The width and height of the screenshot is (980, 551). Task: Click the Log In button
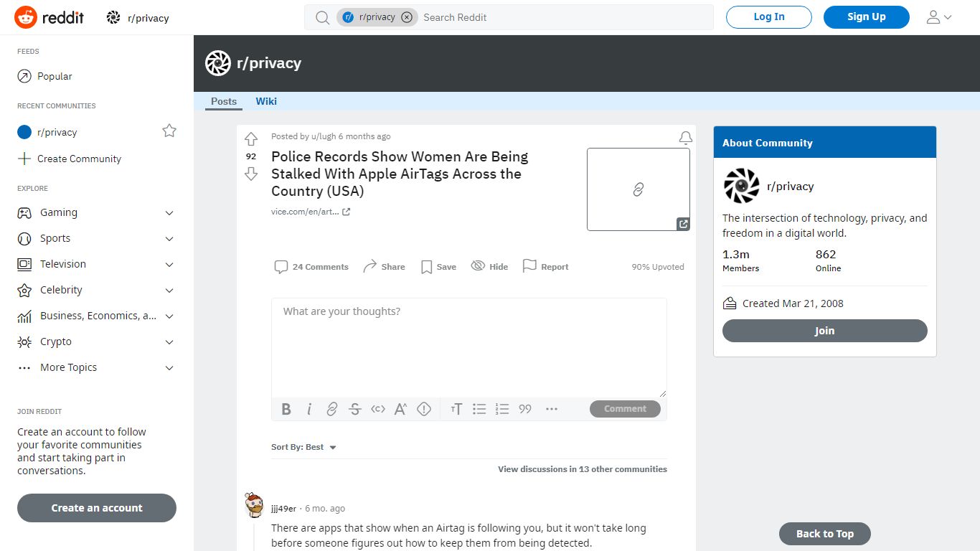pyautogui.click(x=769, y=17)
